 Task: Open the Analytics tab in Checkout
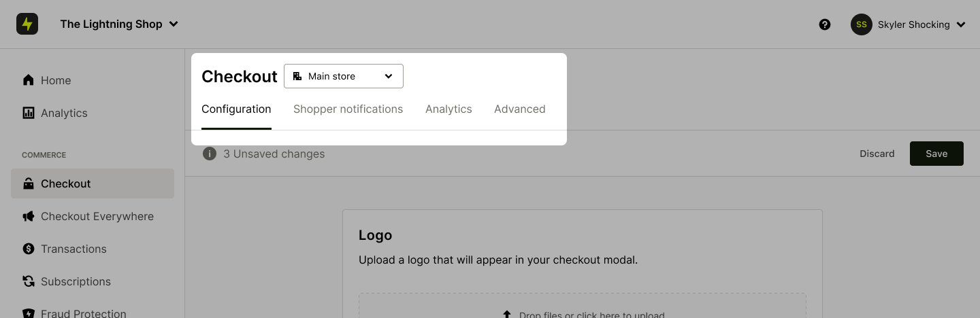click(x=448, y=109)
